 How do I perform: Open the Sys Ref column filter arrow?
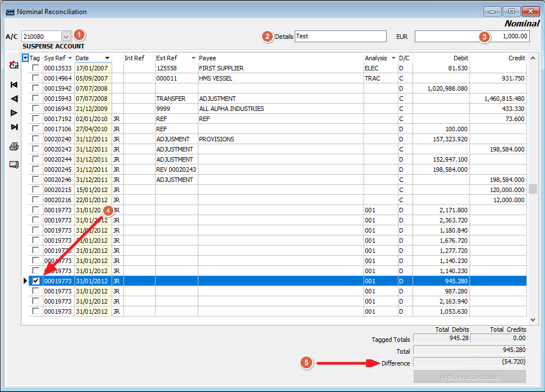pos(70,58)
